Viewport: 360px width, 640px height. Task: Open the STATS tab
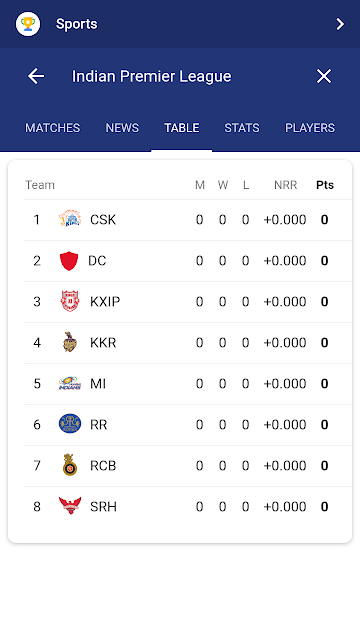(242, 128)
